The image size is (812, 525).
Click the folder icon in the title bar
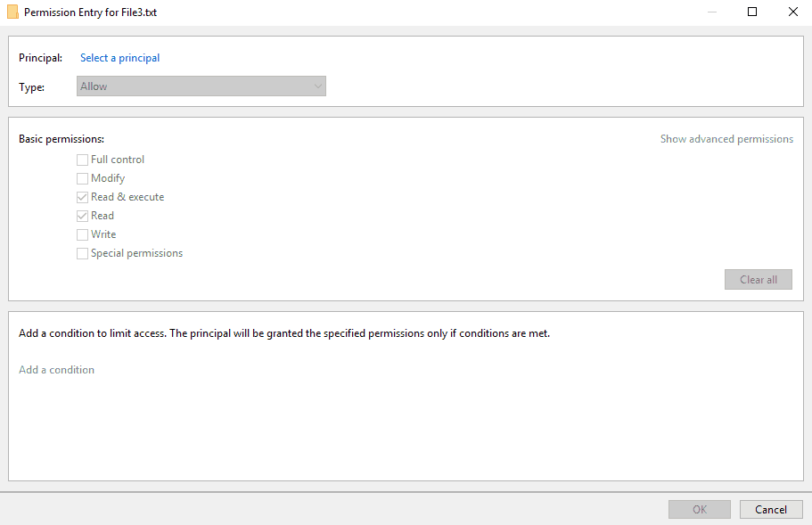pyautogui.click(x=12, y=12)
